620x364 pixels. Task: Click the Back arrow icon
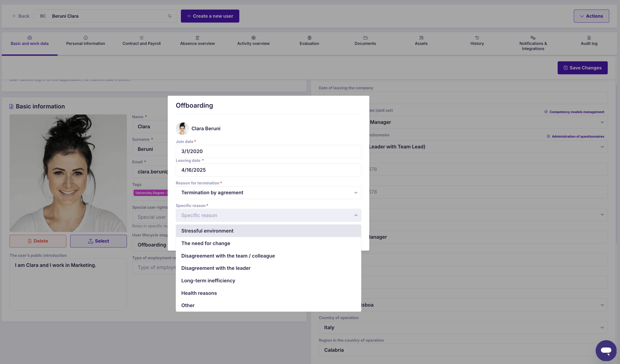pos(14,16)
